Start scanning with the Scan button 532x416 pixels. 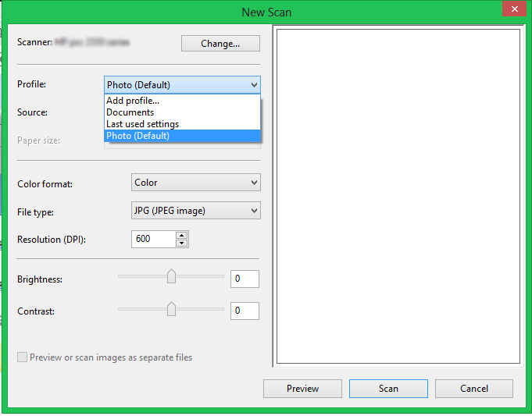[x=388, y=389]
